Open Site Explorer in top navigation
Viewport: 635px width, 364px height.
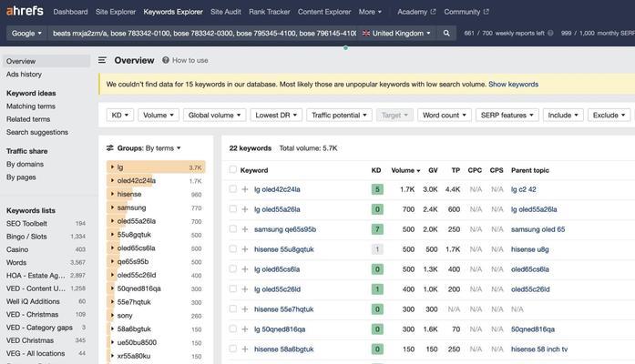(116, 12)
